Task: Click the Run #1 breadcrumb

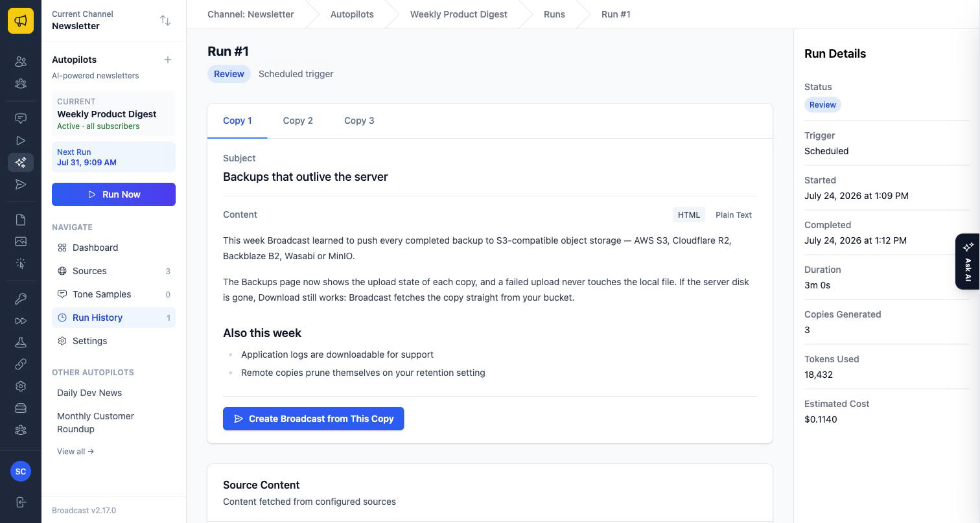Action: click(x=616, y=14)
